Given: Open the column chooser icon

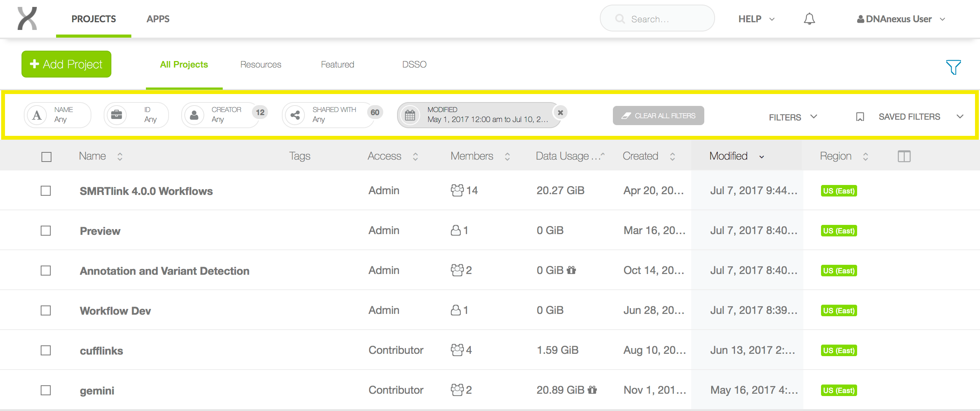Looking at the screenshot, I should pyautogui.click(x=904, y=156).
